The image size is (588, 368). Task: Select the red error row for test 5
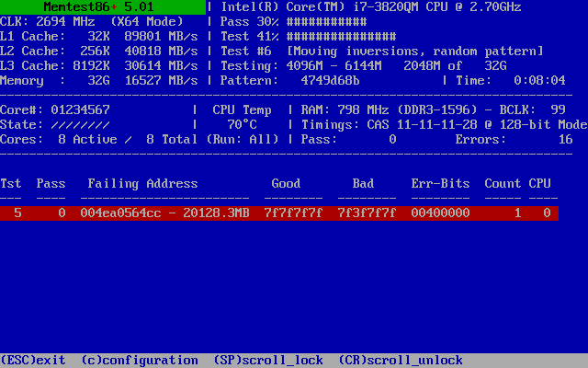[x=279, y=213]
